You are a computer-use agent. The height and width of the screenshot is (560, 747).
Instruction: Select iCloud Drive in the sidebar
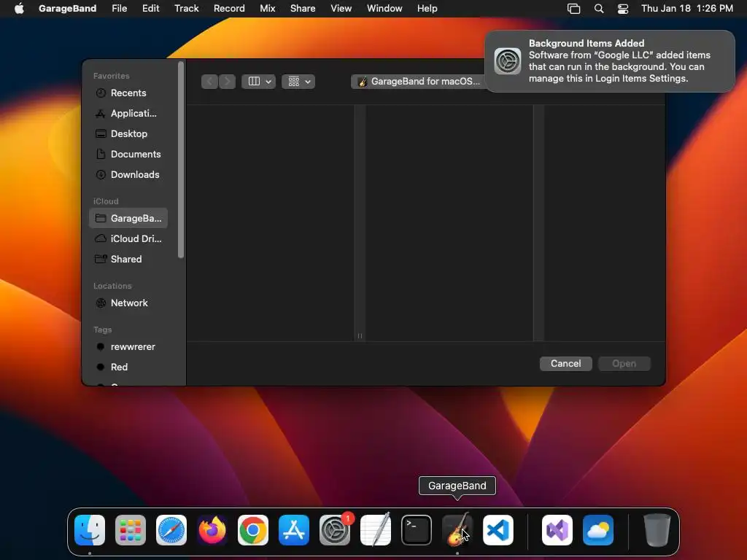pyautogui.click(x=128, y=238)
